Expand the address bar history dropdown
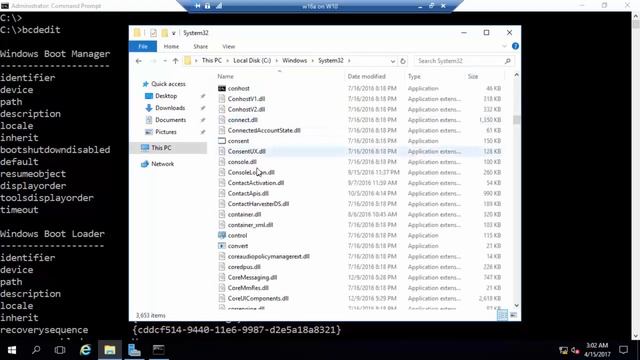The image size is (640, 360). coord(393,61)
